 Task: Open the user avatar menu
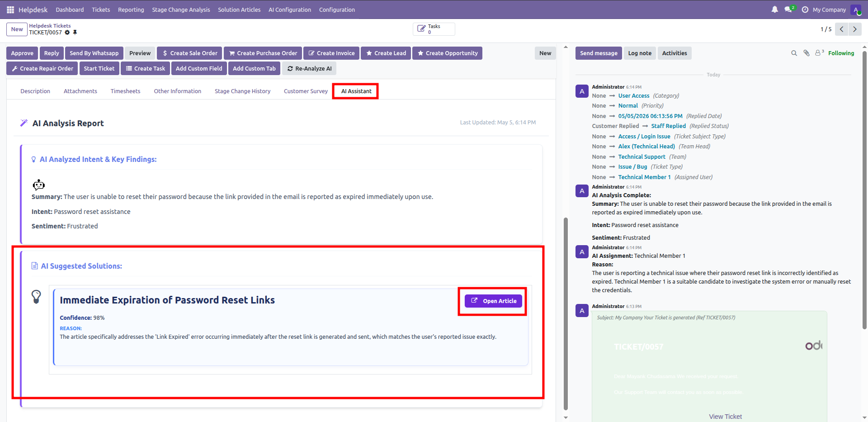click(856, 9)
